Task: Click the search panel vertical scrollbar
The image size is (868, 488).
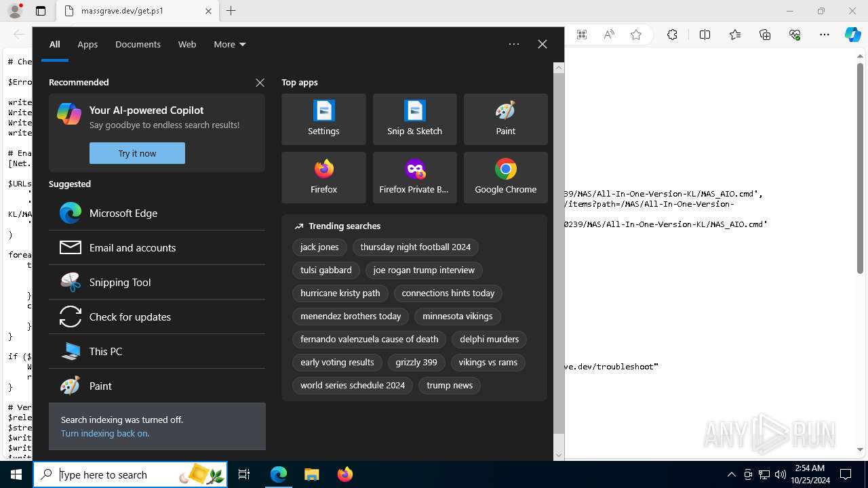Action: [x=559, y=262]
